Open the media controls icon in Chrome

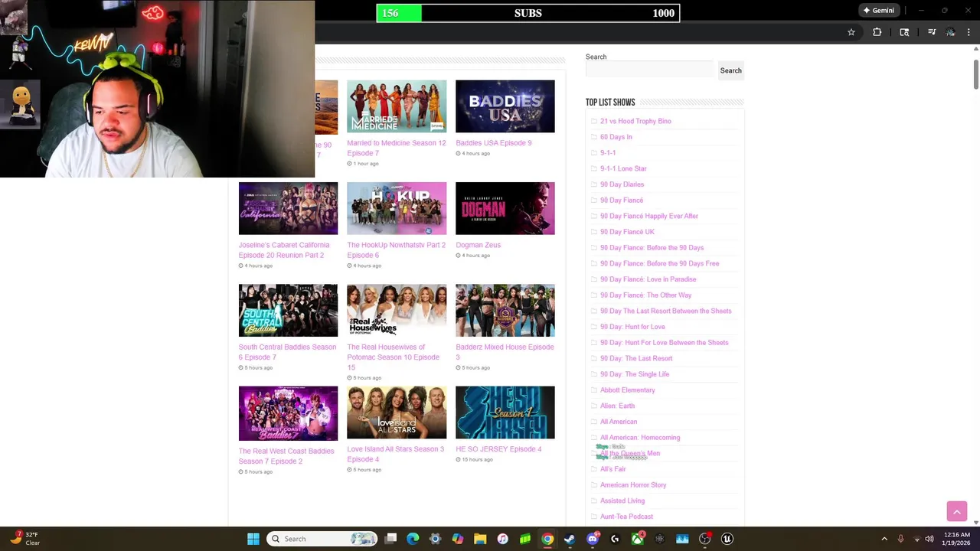(931, 32)
